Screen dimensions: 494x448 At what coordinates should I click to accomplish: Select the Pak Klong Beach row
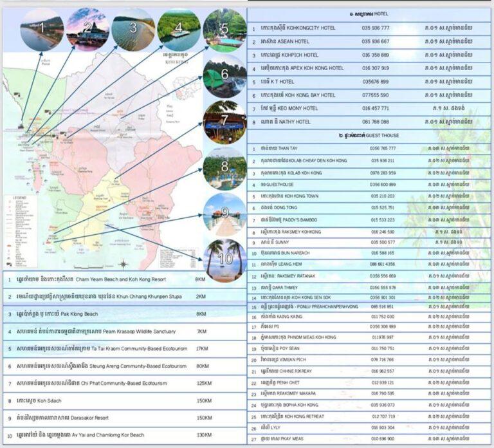pos(122,313)
